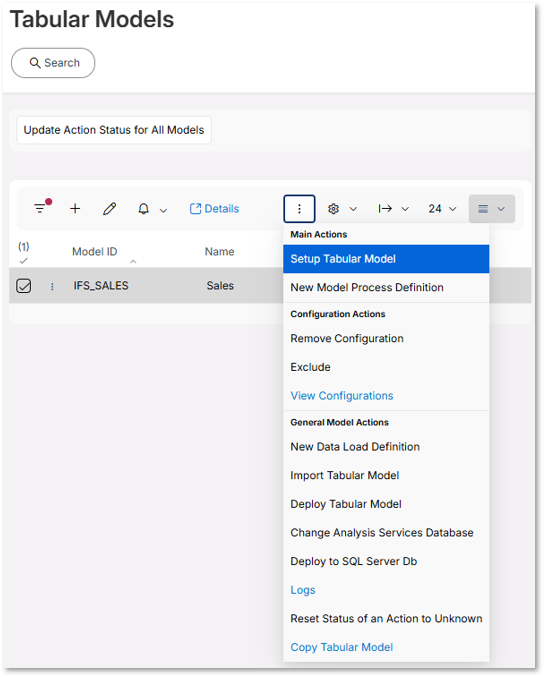The height and width of the screenshot is (677, 544).
Task: Open View Configurations
Action: [386, 396]
